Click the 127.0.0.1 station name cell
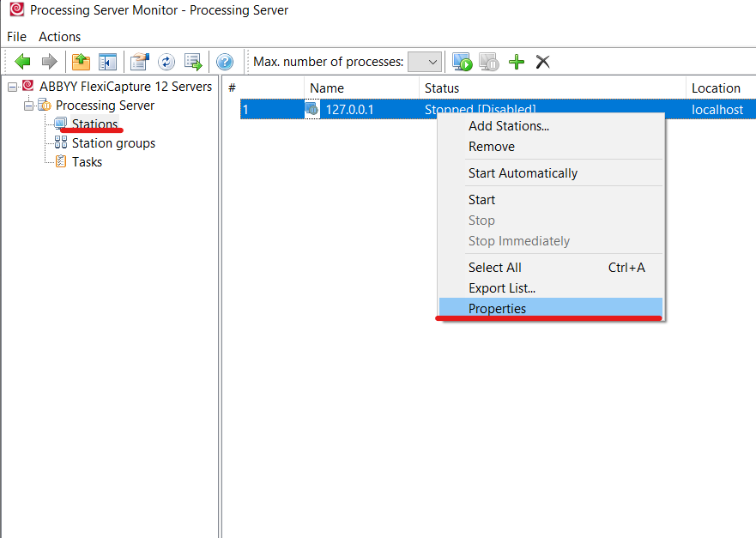The width and height of the screenshot is (756, 538). [x=349, y=110]
